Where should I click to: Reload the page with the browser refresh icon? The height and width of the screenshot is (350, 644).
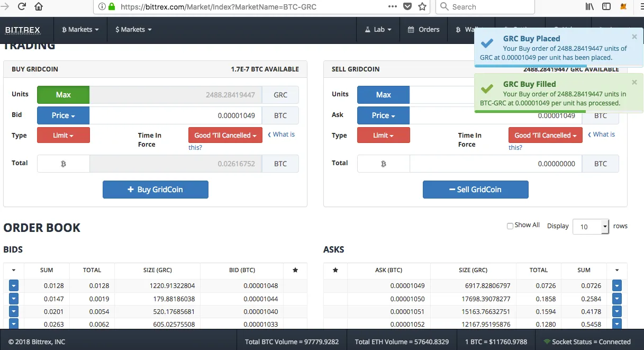(x=22, y=7)
